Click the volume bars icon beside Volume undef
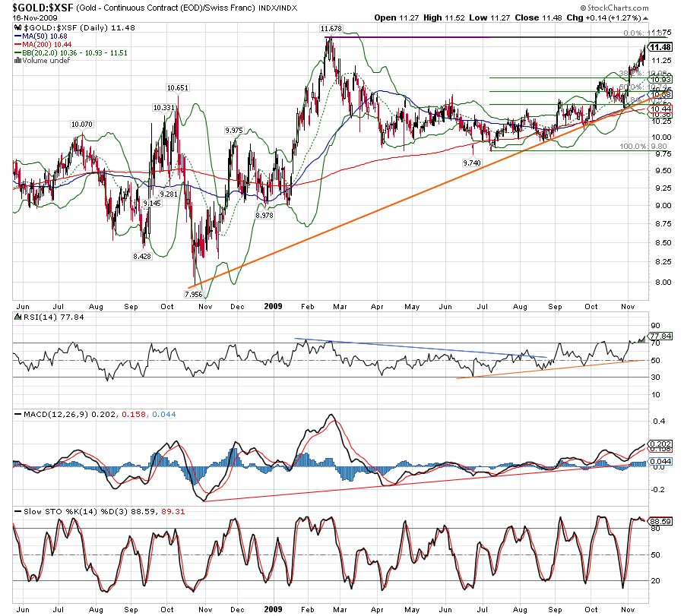Viewport: 684px width, 616px height. [18, 61]
